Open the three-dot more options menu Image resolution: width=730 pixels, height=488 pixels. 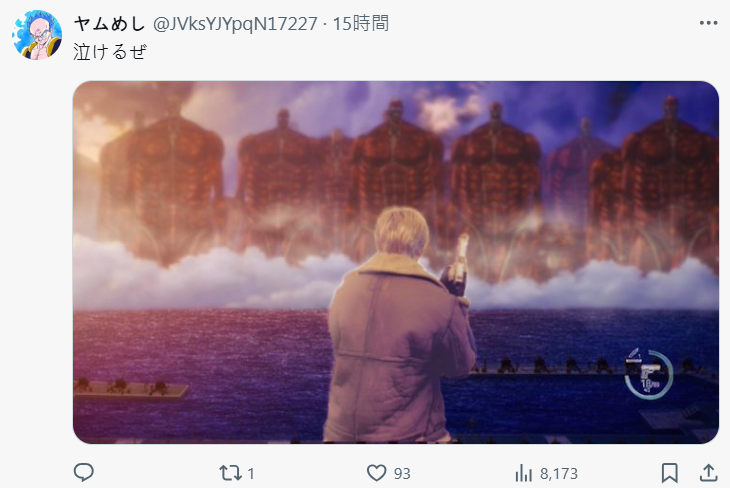tap(708, 23)
